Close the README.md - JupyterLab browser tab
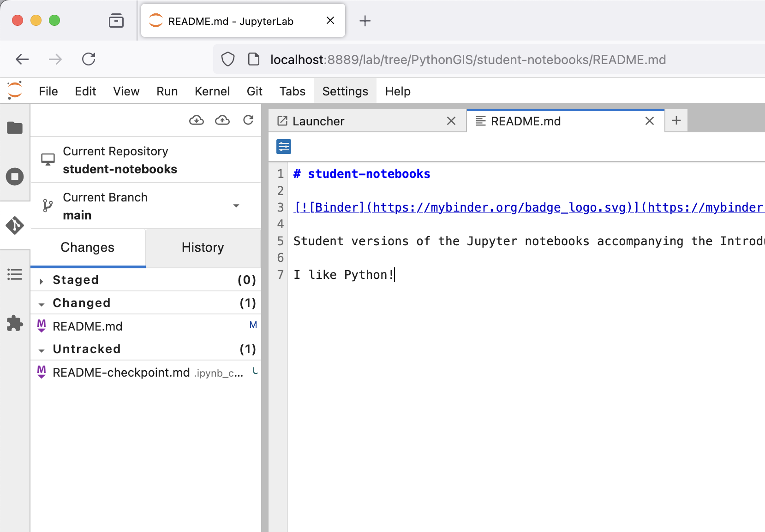This screenshot has width=765, height=532. pos(330,20)
